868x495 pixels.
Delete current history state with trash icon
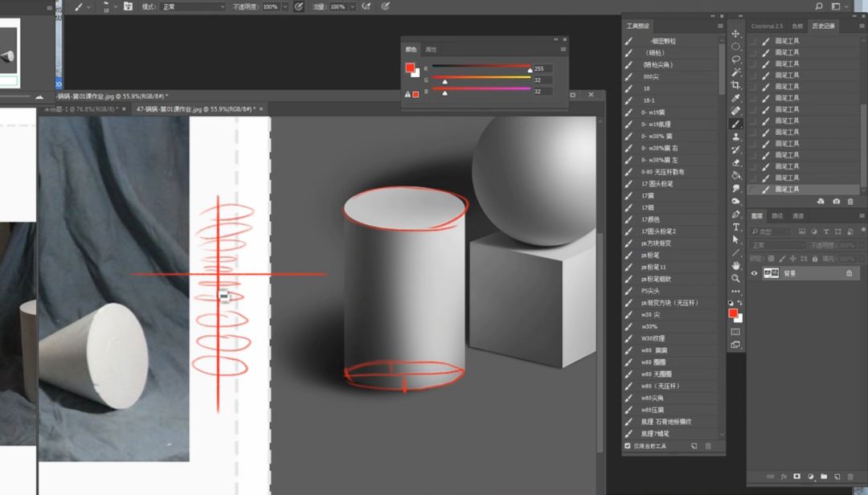(x=850, y=201)
